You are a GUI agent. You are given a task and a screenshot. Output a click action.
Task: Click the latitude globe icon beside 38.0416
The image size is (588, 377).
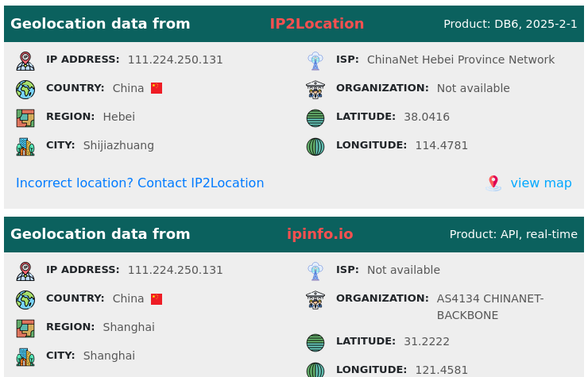(315, 117)
